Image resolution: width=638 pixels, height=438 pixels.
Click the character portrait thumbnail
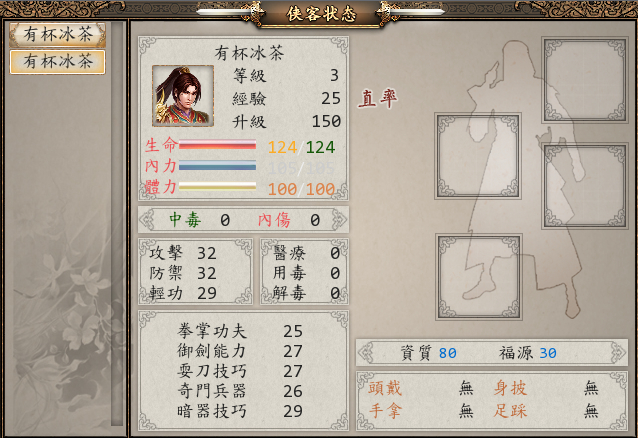point(183,96)
